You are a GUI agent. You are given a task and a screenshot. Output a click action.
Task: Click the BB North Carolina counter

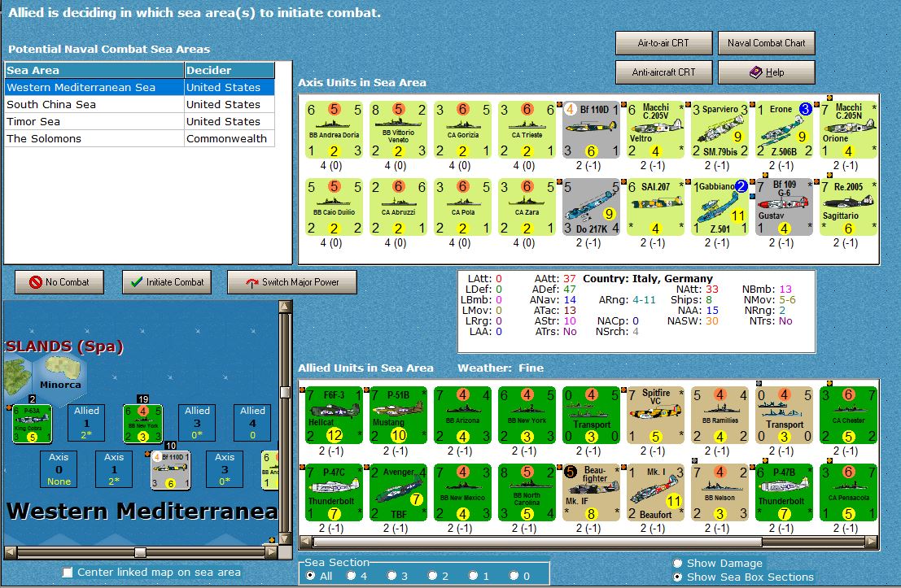(x=527, y=493)
